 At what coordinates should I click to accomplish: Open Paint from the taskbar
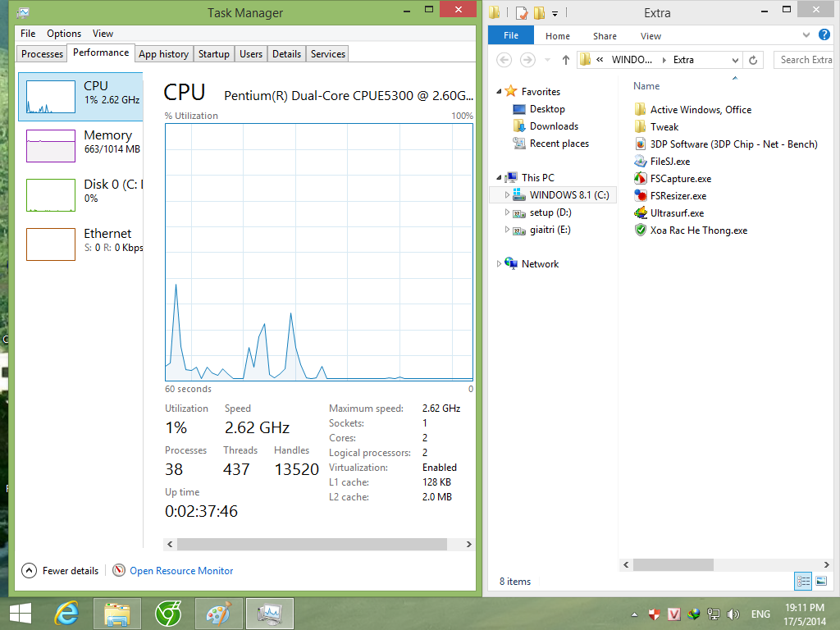tap(218, 614)
